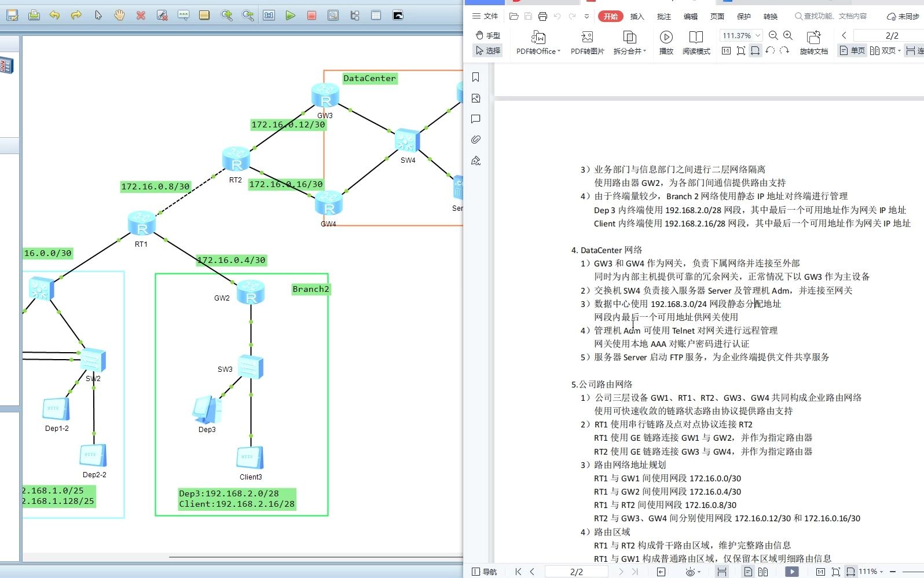Switch to the 编辑 ribbon tab
Screen dimensions: 924x578
coord(691,16)
